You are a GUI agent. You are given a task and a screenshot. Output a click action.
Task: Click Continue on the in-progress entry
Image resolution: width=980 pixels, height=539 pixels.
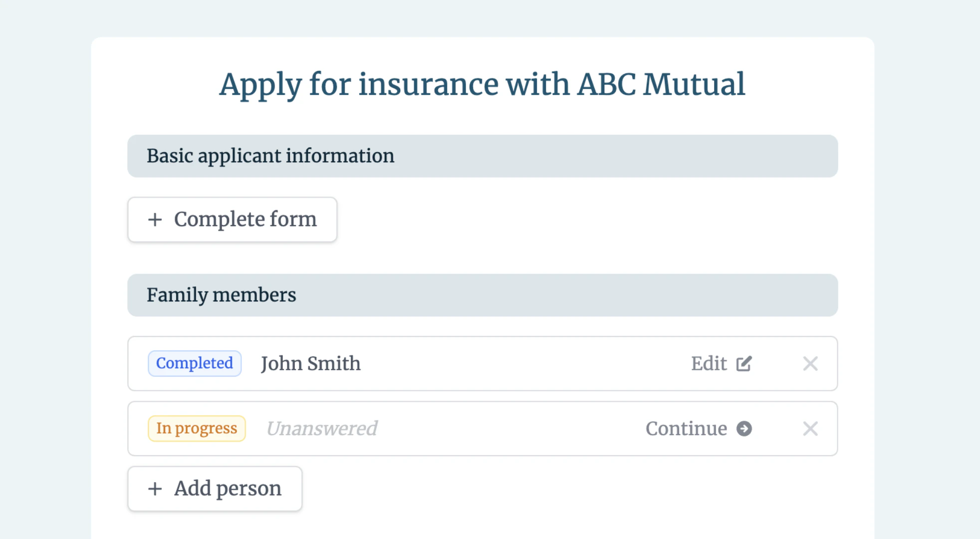tap(686, 429)
